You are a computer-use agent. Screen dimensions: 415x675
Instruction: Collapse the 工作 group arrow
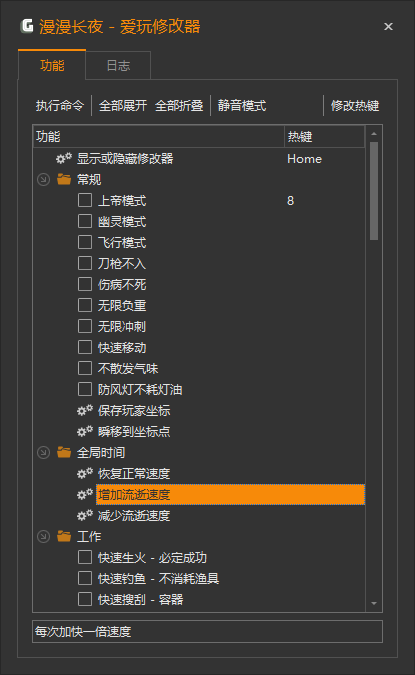(x=43, y=536)
